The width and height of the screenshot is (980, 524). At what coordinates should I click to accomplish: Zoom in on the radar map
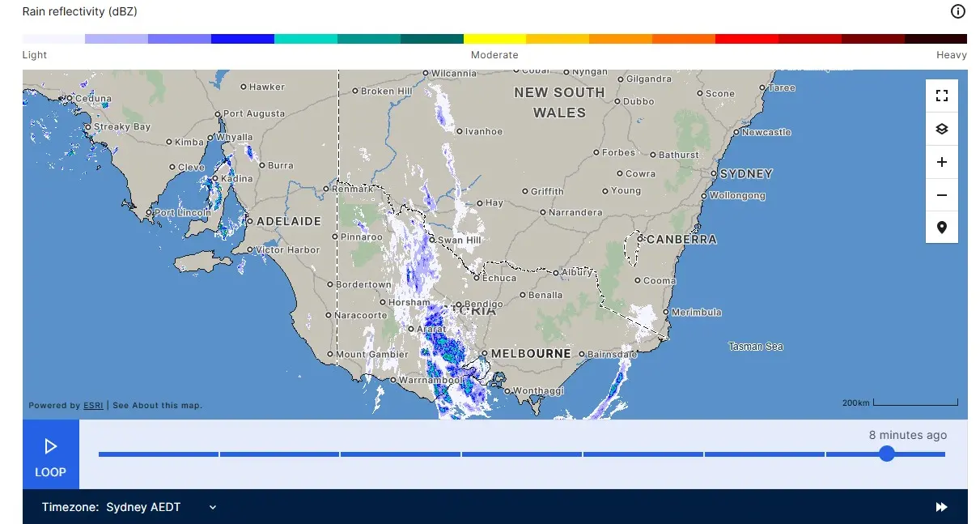pos(941,161)
